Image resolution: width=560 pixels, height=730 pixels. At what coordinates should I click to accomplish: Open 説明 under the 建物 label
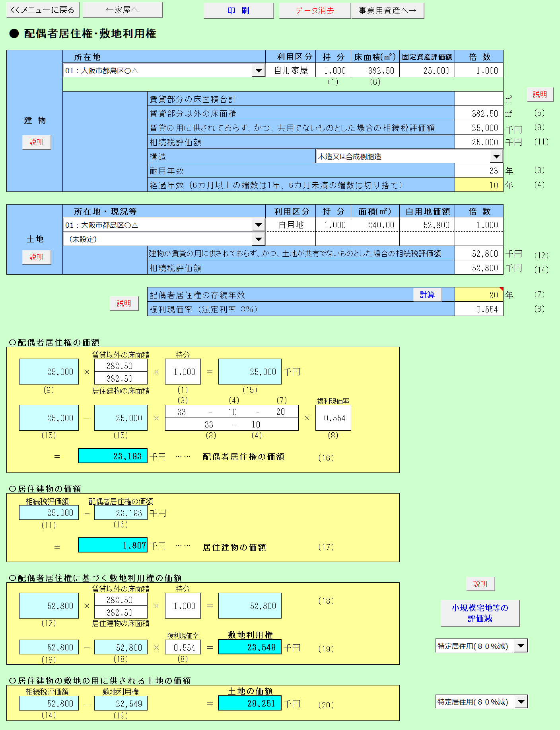(x=37, y=142)
